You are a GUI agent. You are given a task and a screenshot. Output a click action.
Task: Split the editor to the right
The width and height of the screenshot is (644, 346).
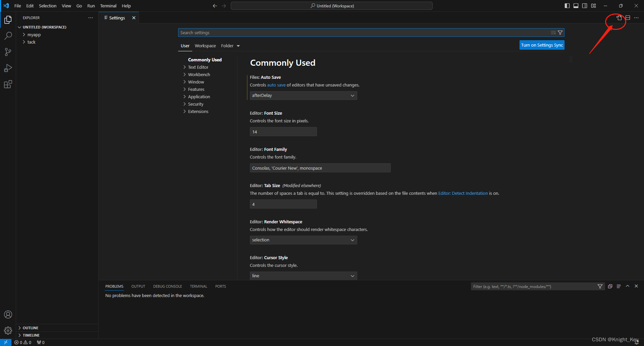click(x=628, y=18)
